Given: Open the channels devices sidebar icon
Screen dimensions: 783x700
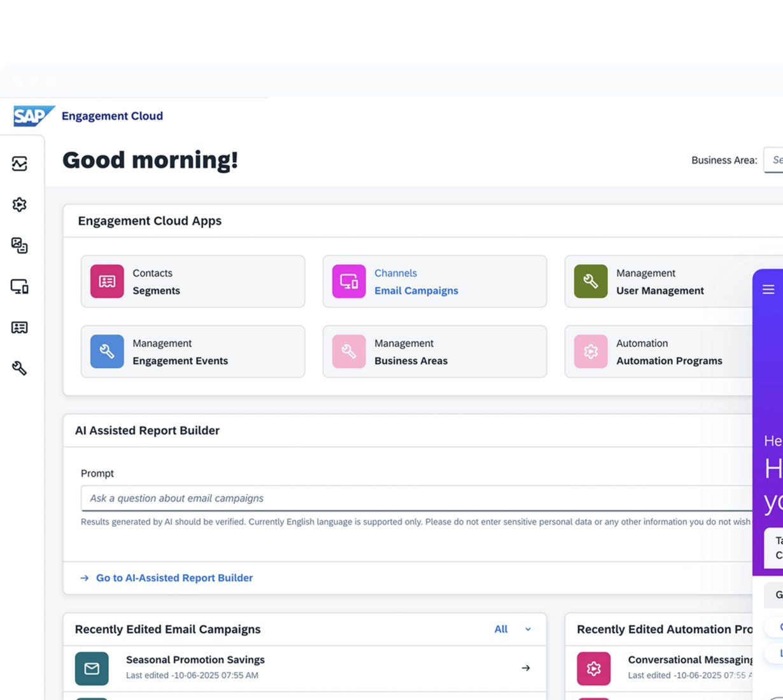Looking at the screenshot, I should [x=20, y=286].
